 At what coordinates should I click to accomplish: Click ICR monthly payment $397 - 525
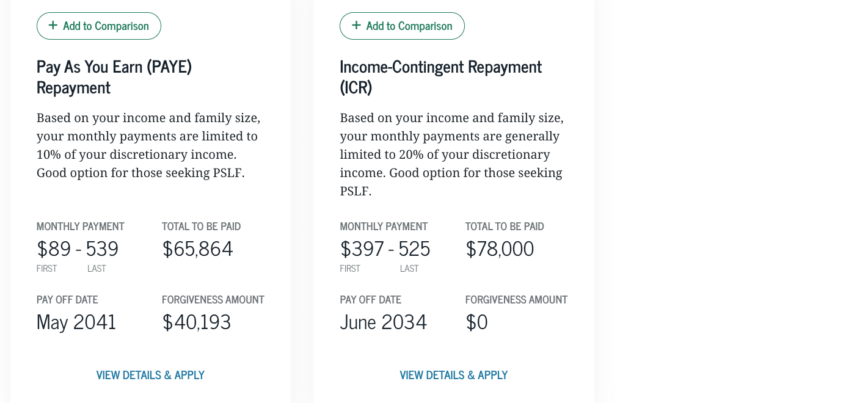point(385,249)
